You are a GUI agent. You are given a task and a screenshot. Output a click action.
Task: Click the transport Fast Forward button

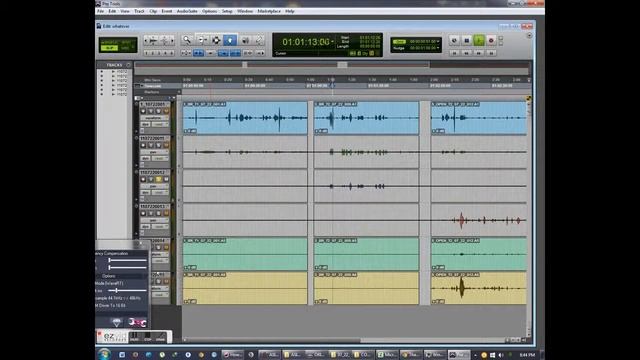click(479, 53)
